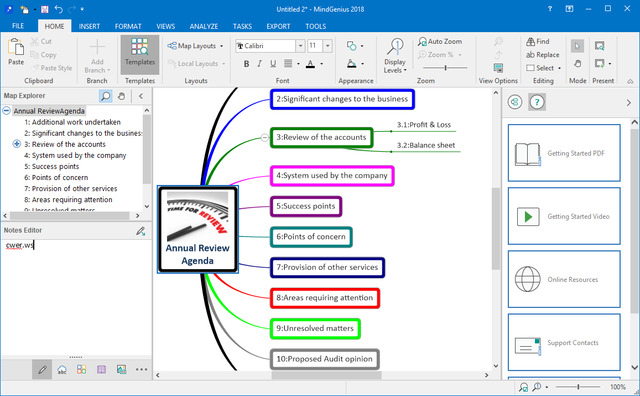640x396 pixels.
Task: Click the Map Explorer search icon
Action: pyautogui.click(x=106, y=96)
